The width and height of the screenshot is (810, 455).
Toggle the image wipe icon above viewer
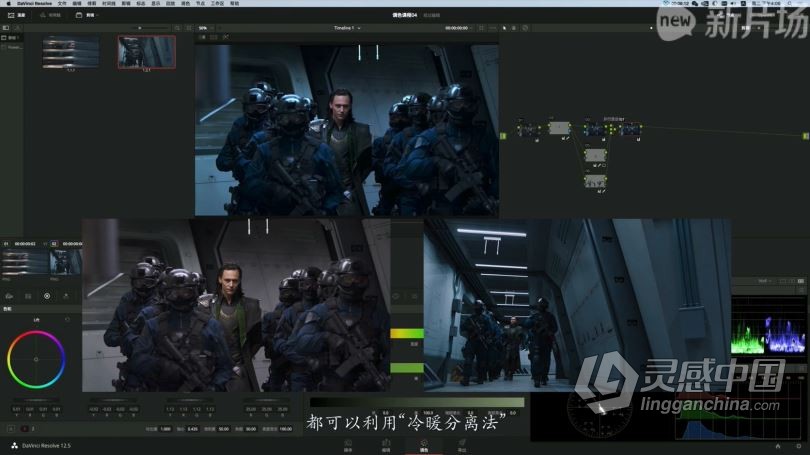[x=202, y=37]
